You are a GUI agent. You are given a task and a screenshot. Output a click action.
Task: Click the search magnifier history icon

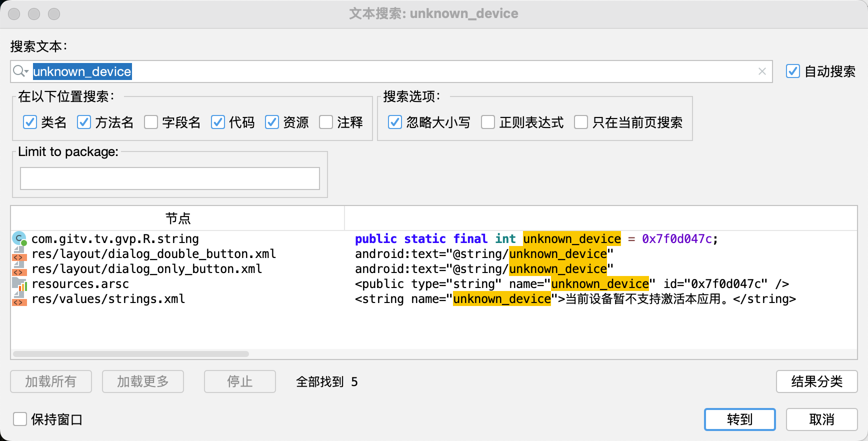[x=20, y=71]
